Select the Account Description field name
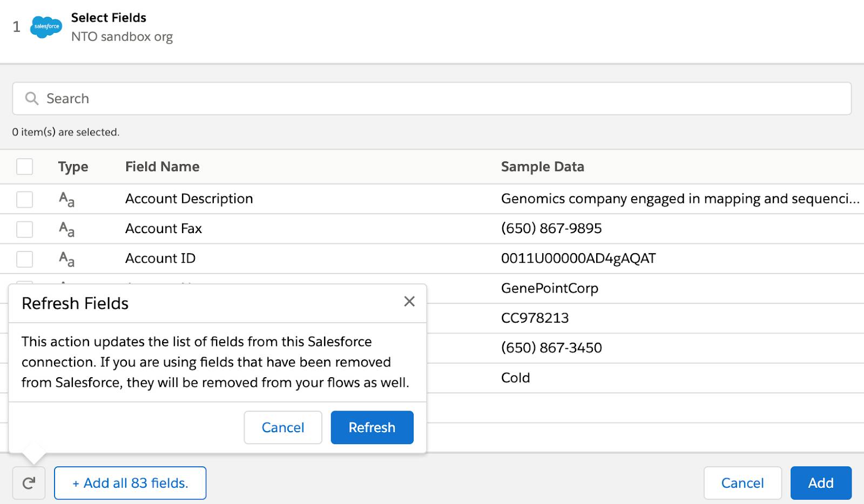 point(189,199)
